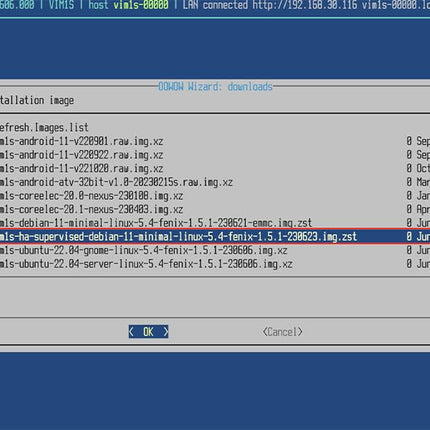Click the LAN connected status text

click(x=215, y=5)
